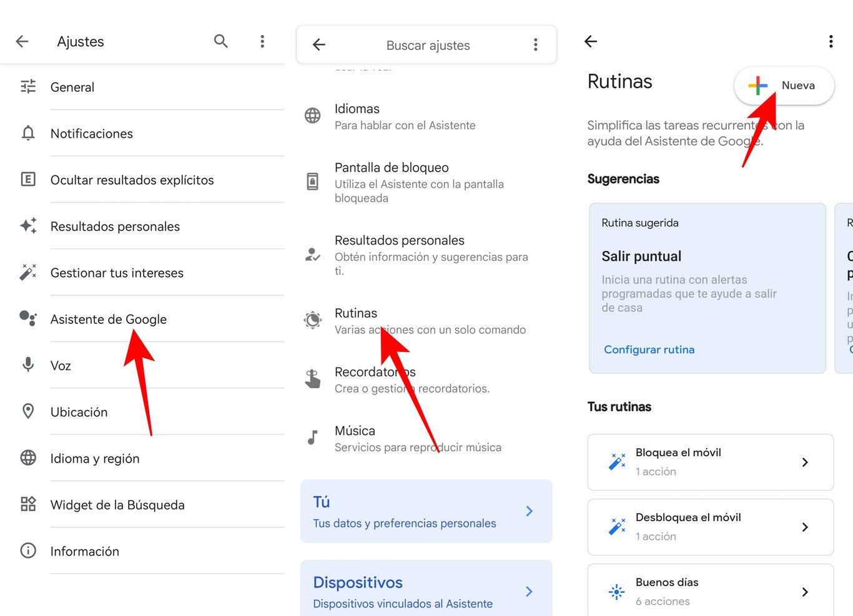853x616 pixels.
Task: Open the Buenos días routine chevron
Action: (x=805, y=592)
